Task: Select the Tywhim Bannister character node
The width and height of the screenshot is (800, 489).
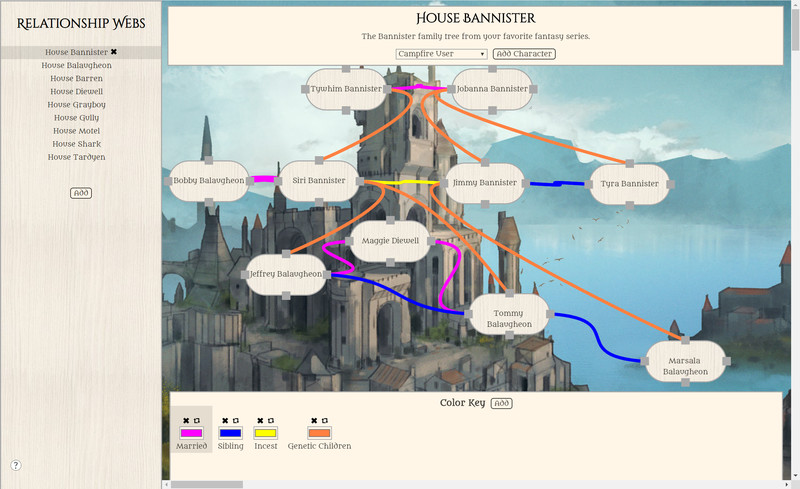Action: coord(346,89)
